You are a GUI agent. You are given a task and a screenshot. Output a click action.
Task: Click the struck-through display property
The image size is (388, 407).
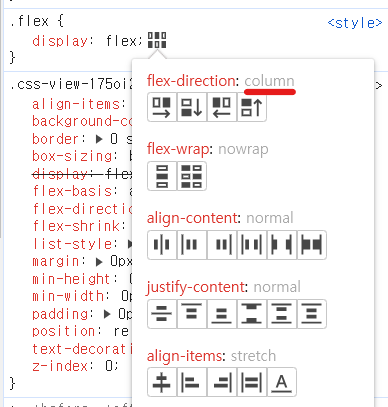[x=60, y=174]
